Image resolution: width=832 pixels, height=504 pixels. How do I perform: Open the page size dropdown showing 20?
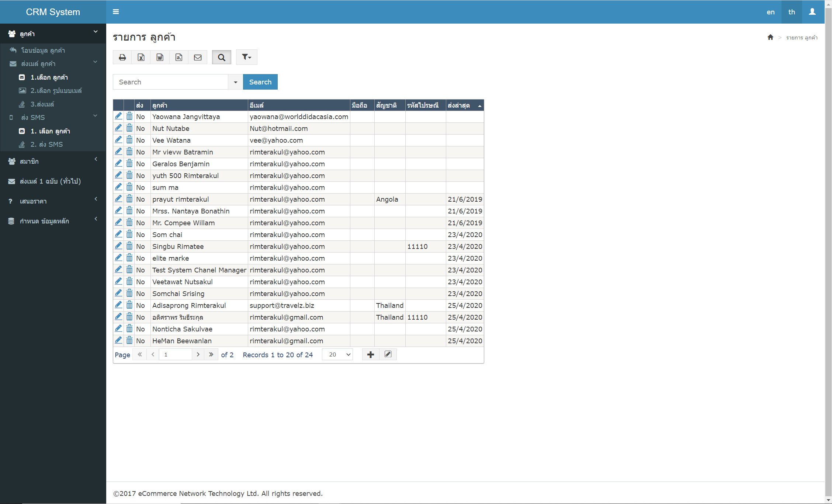coord(337,354)
